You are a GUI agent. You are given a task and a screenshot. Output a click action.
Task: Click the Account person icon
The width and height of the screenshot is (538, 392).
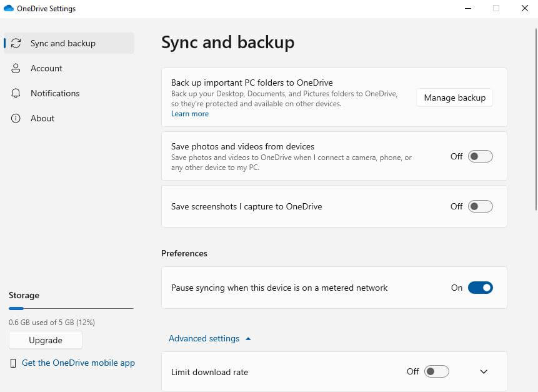coord(16,69)
